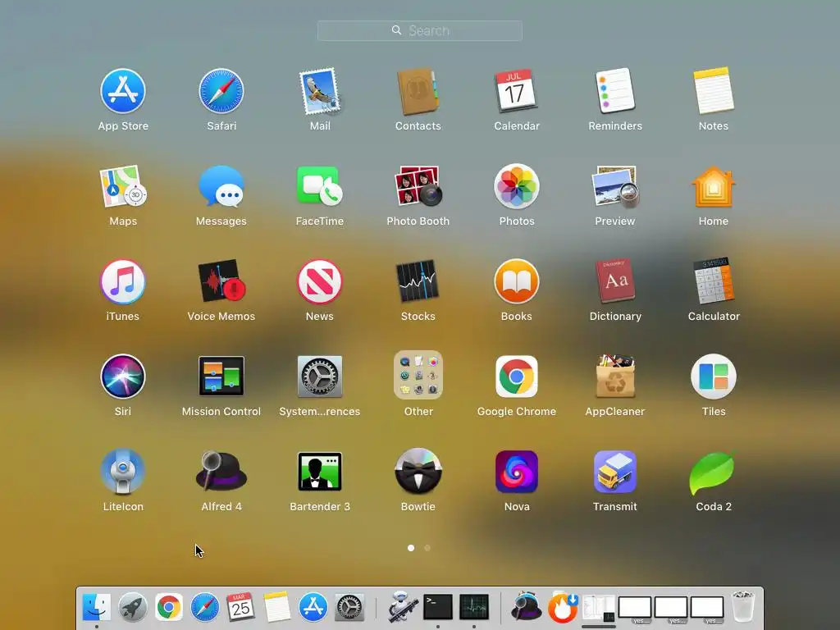The image size is (840, 630).
Task: Launch the Bowtie app
Action: click(x=418, y=472)
